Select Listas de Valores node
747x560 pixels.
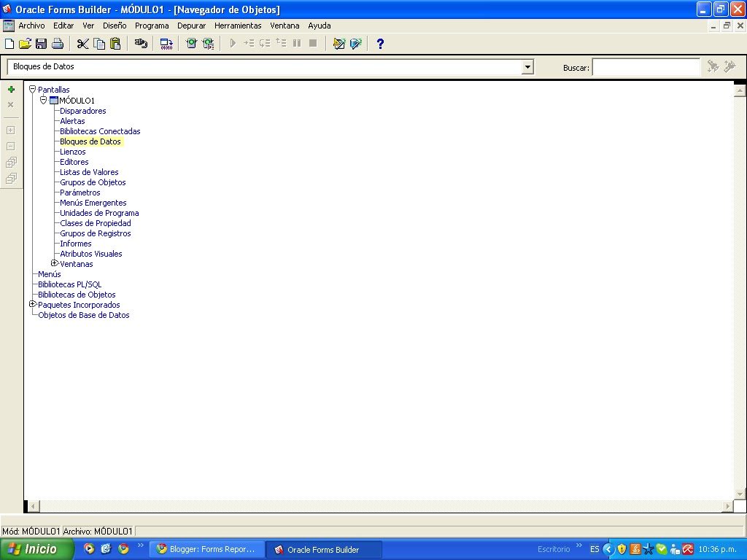click(x=89, y=172)
